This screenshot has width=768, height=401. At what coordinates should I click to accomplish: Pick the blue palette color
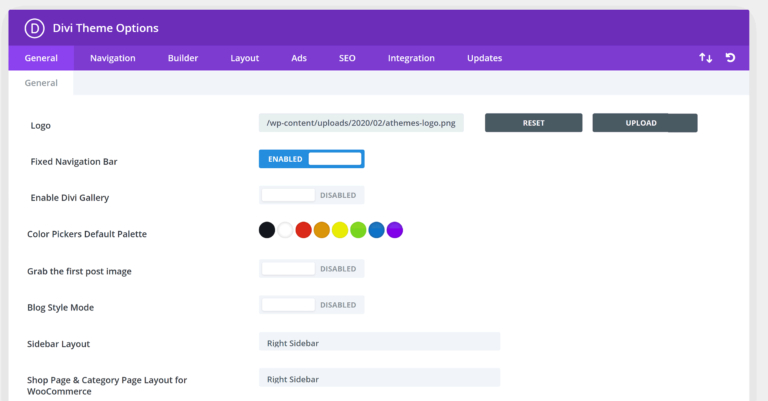[x=377, y=230]
